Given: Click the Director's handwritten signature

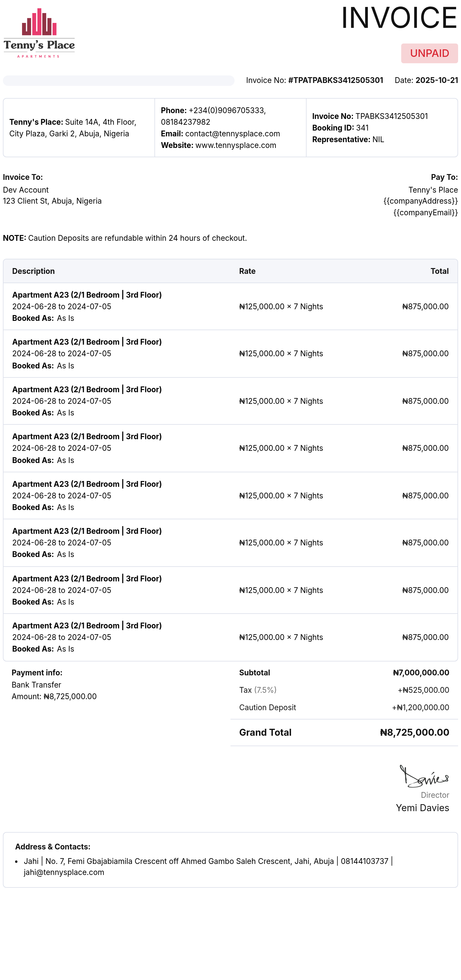Looking at the screenshot, I should point(424,777).
